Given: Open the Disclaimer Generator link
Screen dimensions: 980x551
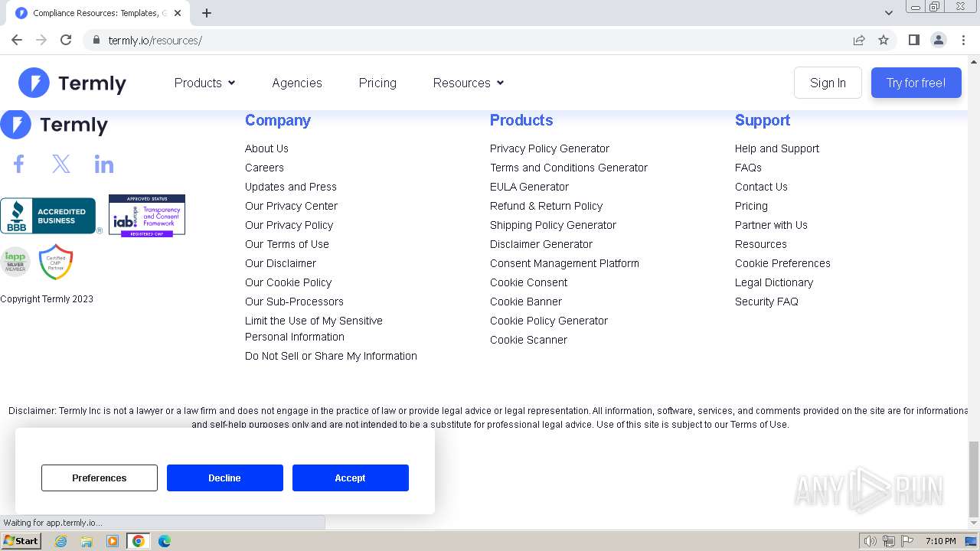Looking at the screenshot, I should (x=541, y=244).
